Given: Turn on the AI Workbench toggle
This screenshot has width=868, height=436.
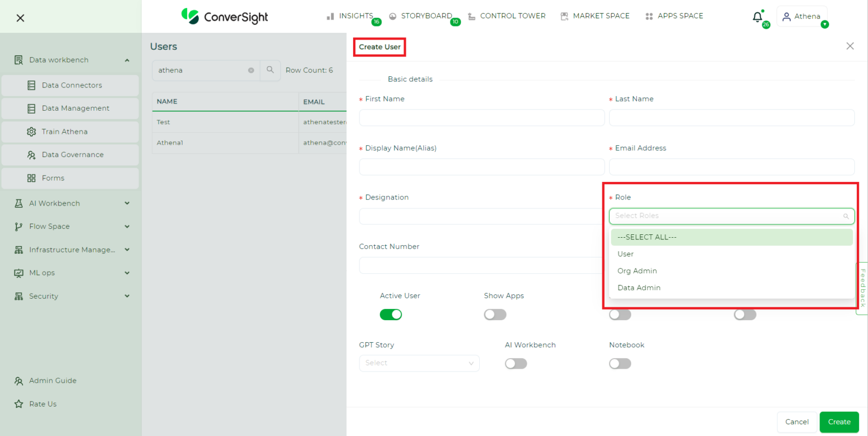Looking at the screenshot, I should pyautogui.click(x=516, y=364).
